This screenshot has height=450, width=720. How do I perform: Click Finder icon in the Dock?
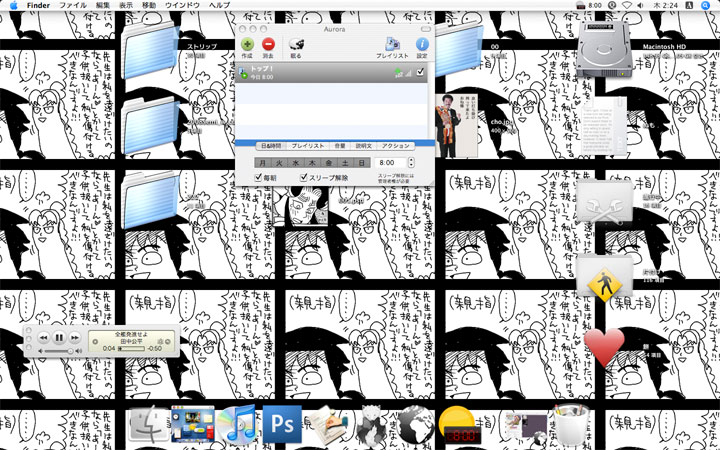(147, 425)
